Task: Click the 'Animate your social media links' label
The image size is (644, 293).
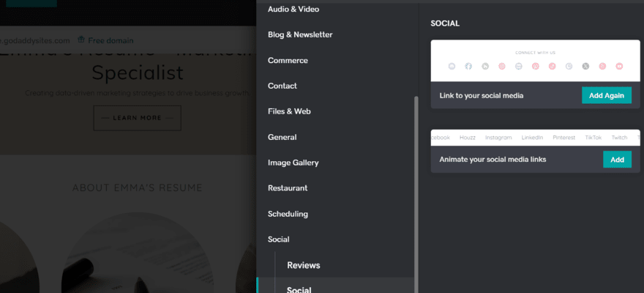Action: (493, 160)
